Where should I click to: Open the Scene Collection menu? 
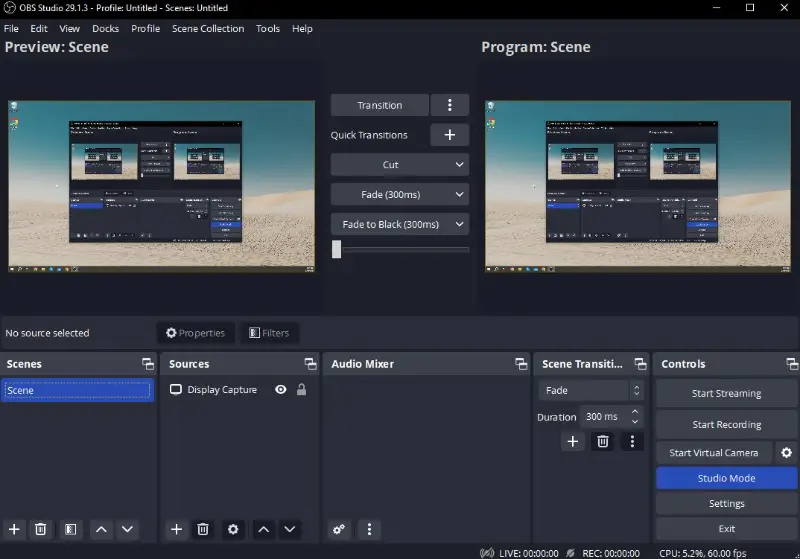point(208,29)
